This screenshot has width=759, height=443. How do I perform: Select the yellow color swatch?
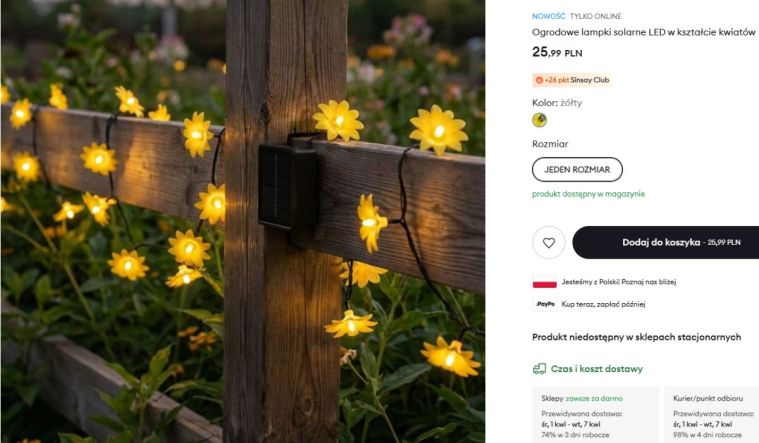click(x=539, y=120)
